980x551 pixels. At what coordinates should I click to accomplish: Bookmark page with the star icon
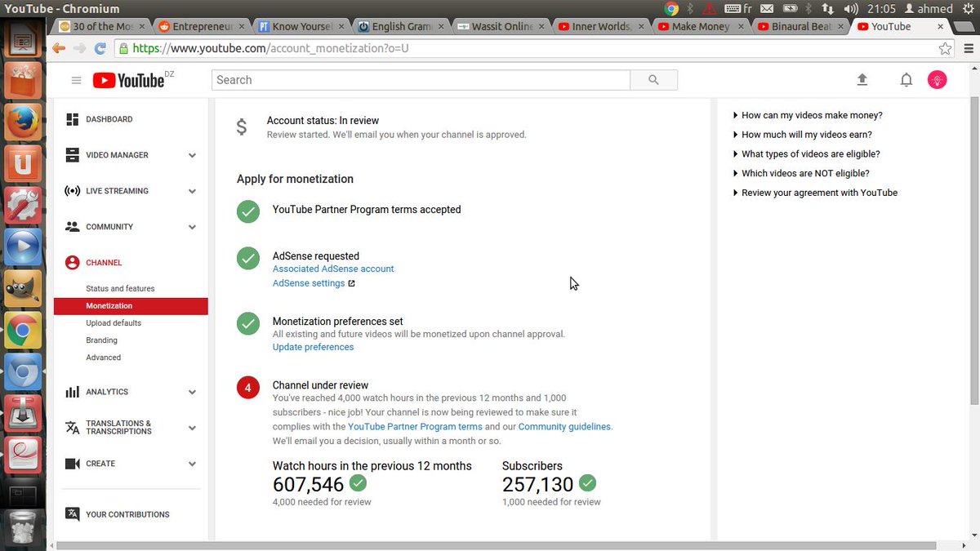[x=945, y=48]
